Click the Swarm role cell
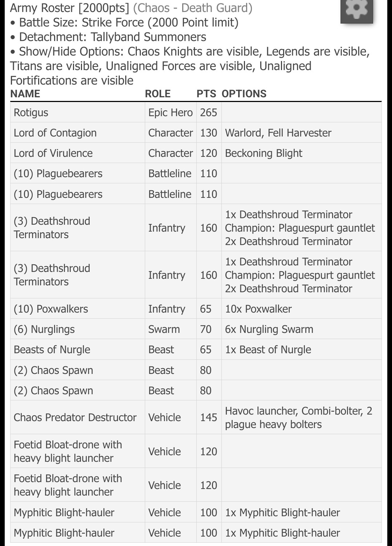The width and height of the screenshot is (392, 546). 164,329
